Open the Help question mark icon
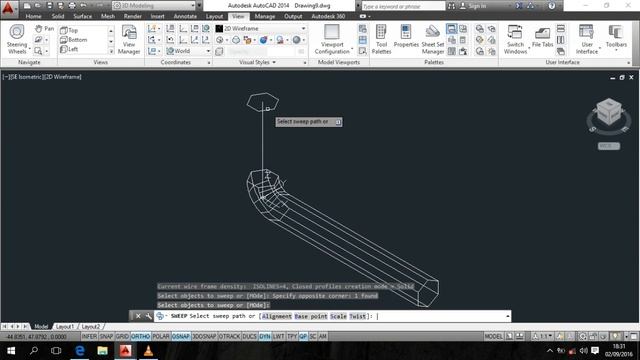 pyautogui.click(x=552, y=6)
